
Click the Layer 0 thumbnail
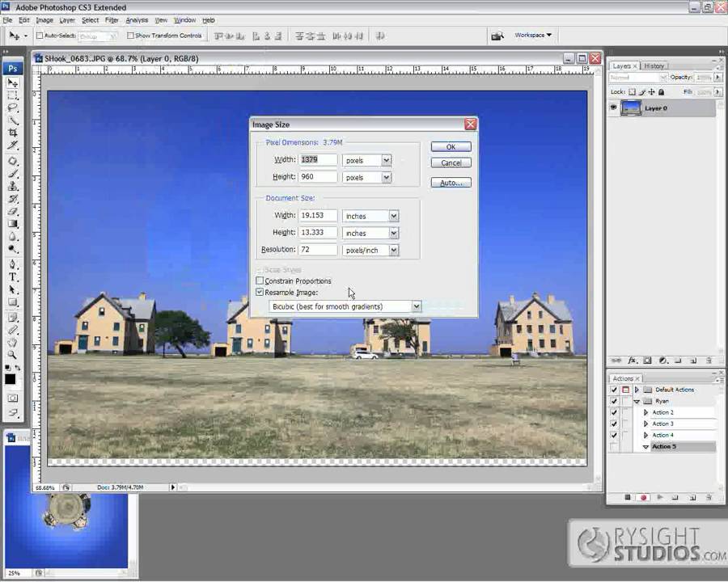point(631,108)
